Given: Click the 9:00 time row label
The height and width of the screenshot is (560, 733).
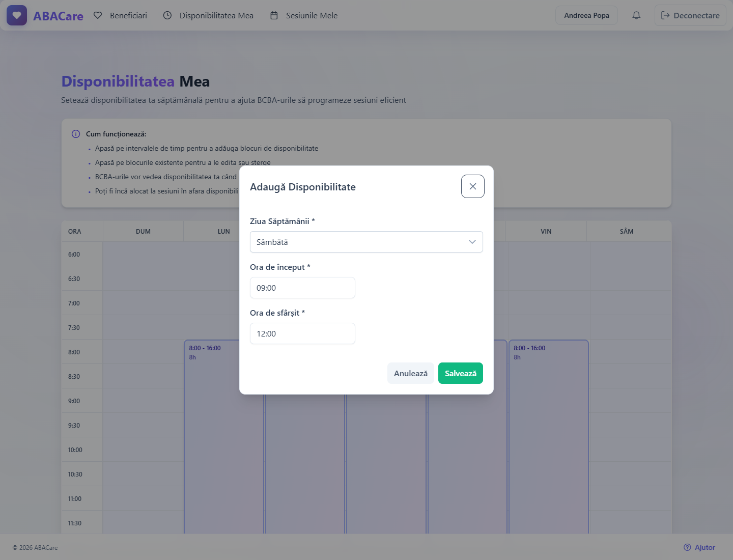Looking at the screenshot, I should click(74, 401).
